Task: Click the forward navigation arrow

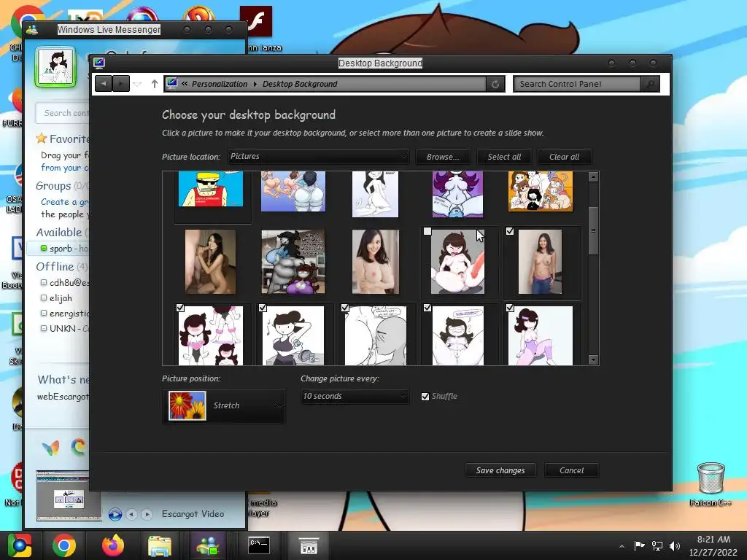Action: pos(121,84)
